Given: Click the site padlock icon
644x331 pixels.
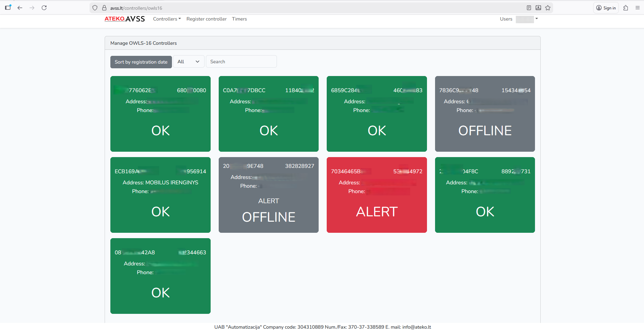Looking at the screenshot, I should (x=104, y=8).
